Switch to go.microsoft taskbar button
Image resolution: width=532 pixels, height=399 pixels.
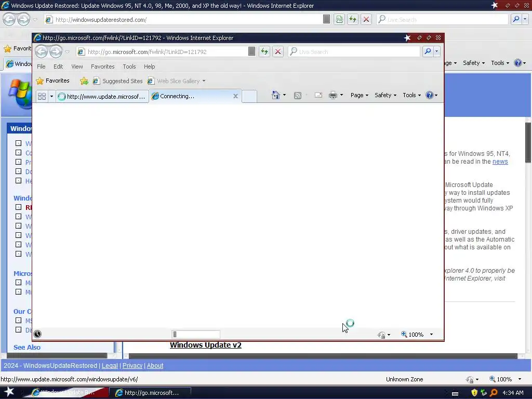(150, 393)
